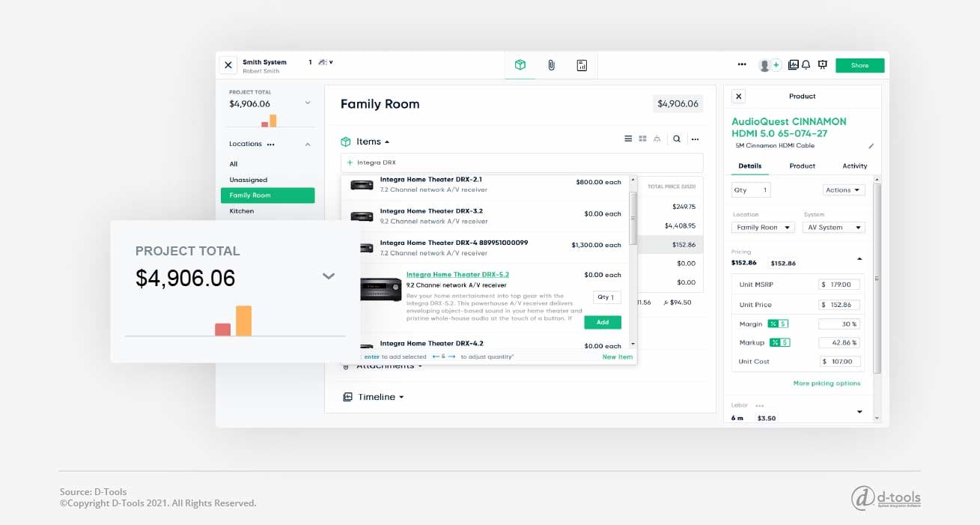Click search results scrollbar up arrow
Viewport: 980px width, 525px height.
pos(633,180)
